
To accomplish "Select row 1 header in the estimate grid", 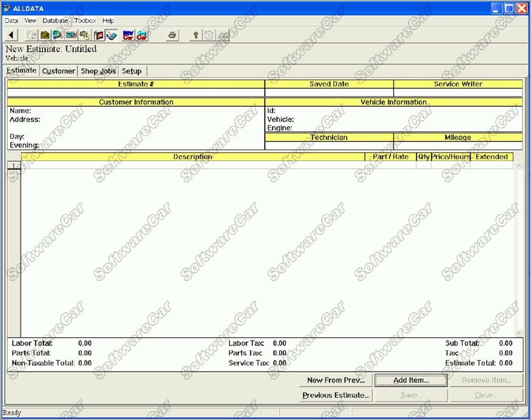I will [x=14, y=165].
